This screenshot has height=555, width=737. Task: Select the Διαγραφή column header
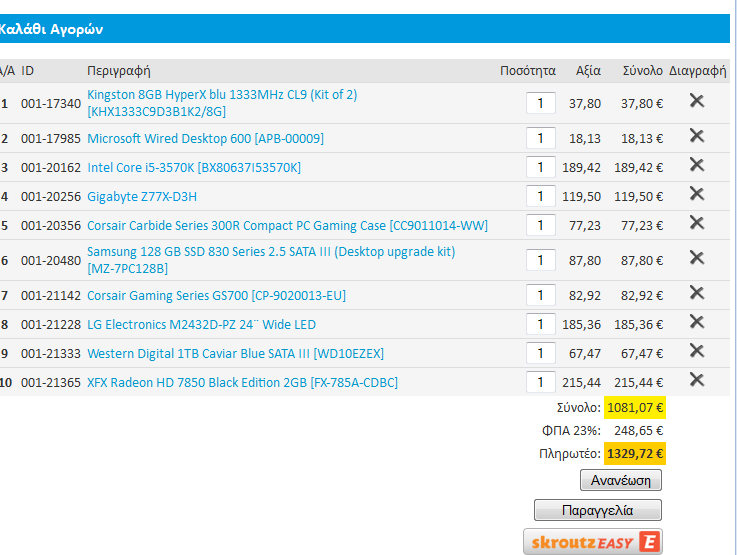point(698,71)
